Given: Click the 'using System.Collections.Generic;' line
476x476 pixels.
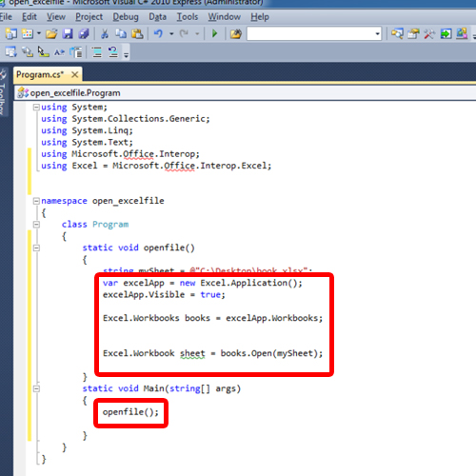Looking at the screenshot, I should 126,119.
